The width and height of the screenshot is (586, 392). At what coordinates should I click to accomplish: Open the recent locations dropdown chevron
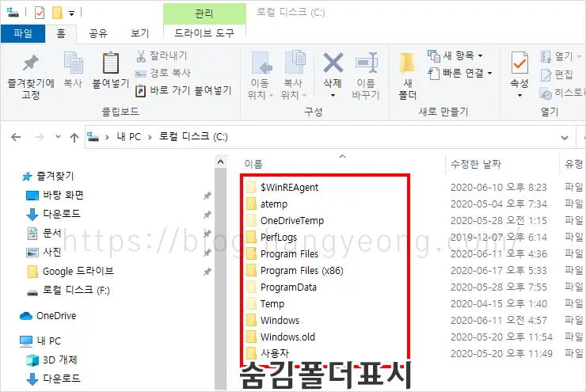tap(58, 136)
